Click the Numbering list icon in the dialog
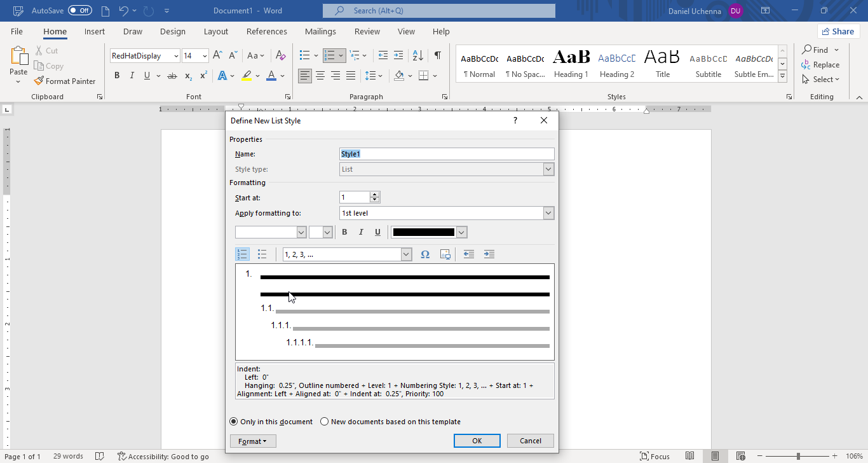868x463 pixels. (242, 254)
